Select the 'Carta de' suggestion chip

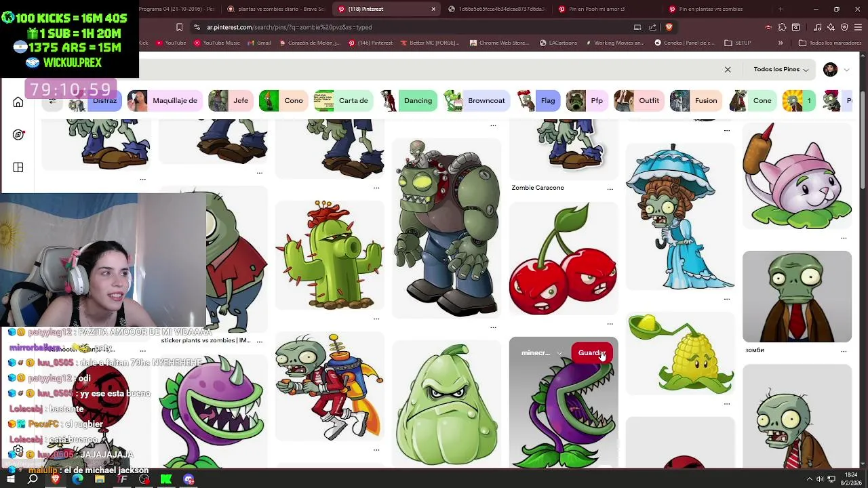(x=343, y=100)
